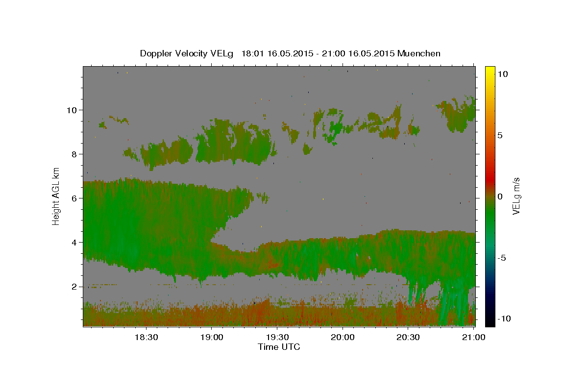The width and height of the screenshot is (588, 392).
Task: Click the 'Height AGL km' axis label
Action: (x=56, y=196)
